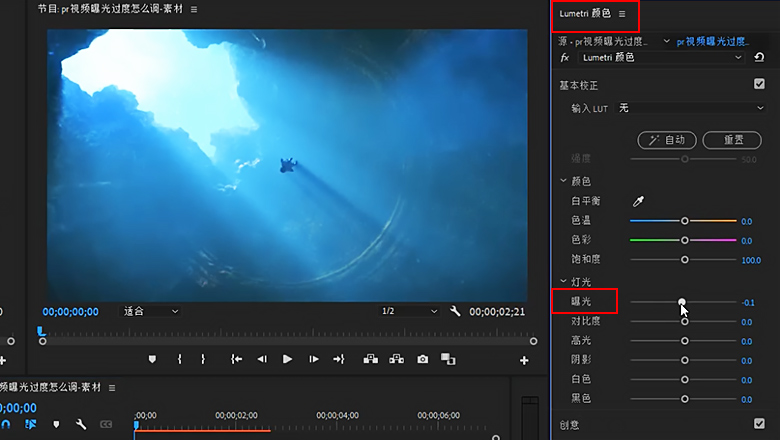Toggle linked selection in the timeline
The height and width of the screenshot is (440, 780).
pos(31,424)
